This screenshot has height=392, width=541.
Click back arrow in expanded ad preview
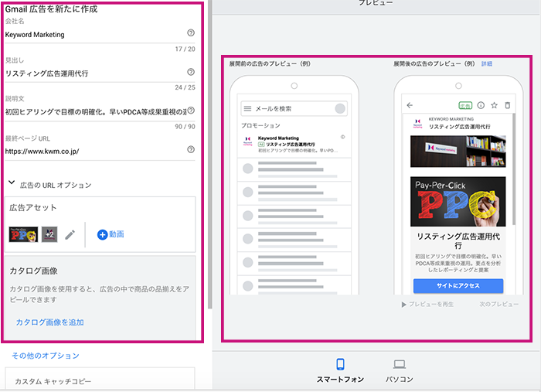[x=410, y=105]
